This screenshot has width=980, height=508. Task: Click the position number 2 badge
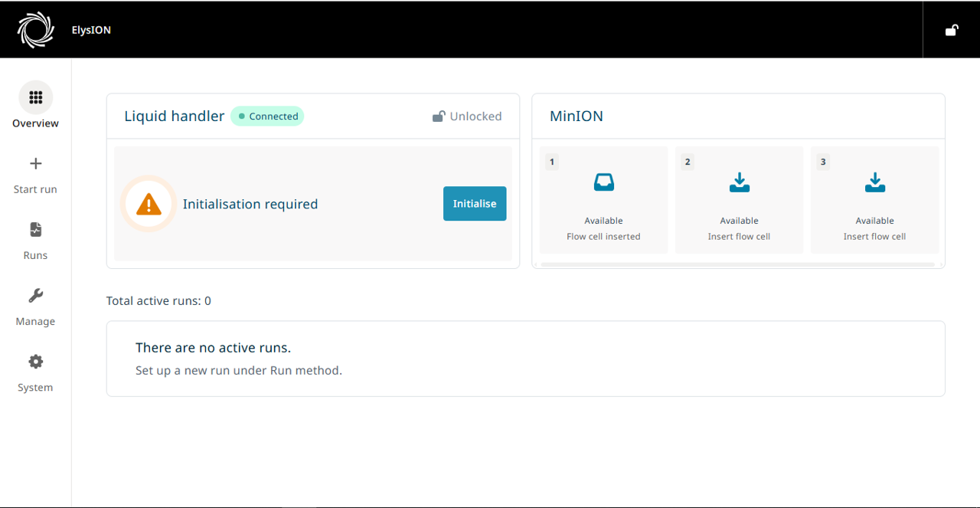[x=688, y=162]
